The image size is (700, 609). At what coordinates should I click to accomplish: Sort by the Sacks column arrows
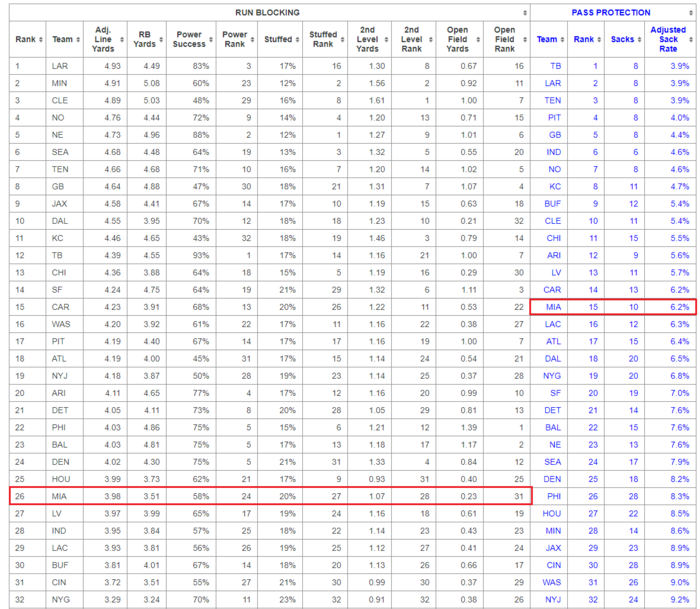coord(639,39)
